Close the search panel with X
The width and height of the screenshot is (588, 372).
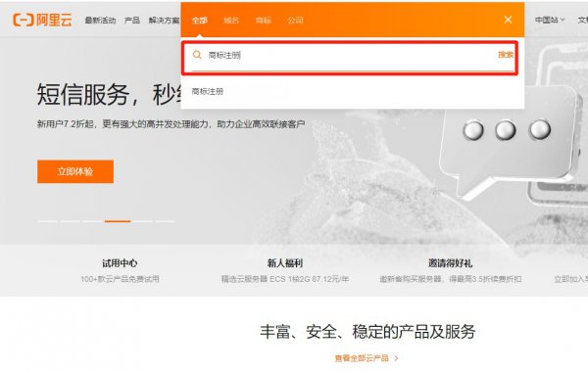(508, 20)
